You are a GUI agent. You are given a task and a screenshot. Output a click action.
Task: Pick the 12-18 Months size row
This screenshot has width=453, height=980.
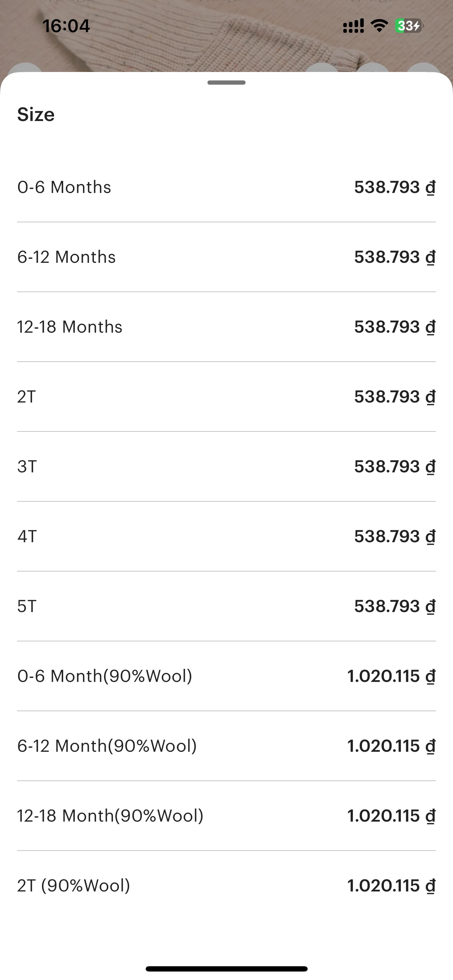tap(226, 327)
